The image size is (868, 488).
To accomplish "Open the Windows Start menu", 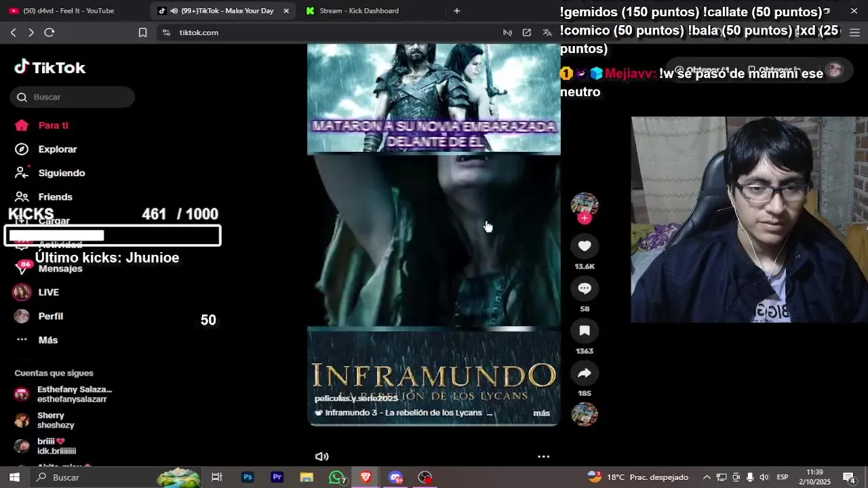I will (14, 477).
